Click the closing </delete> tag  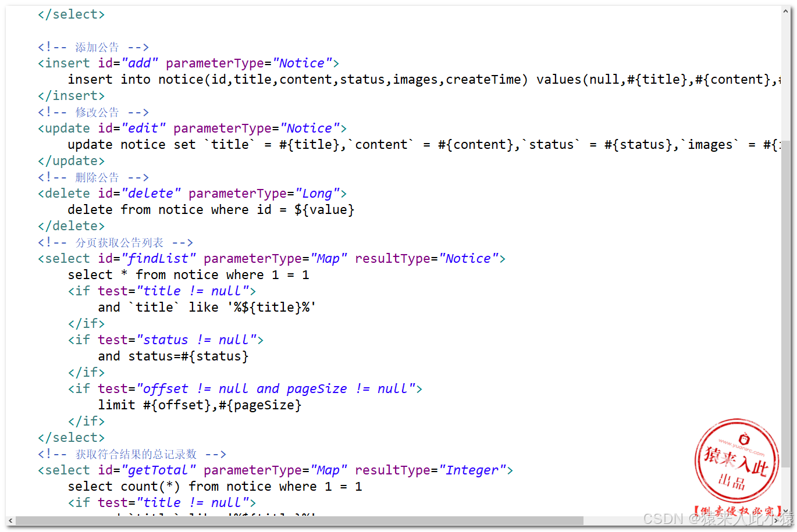point(72,226)
